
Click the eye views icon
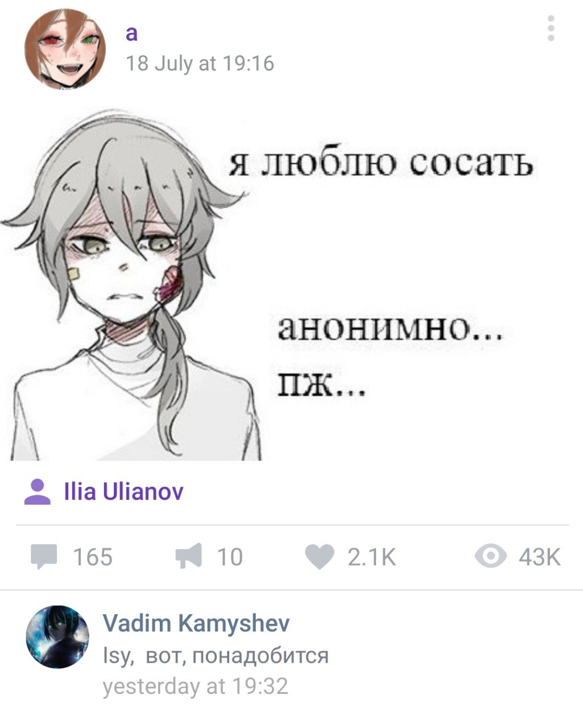490,557
